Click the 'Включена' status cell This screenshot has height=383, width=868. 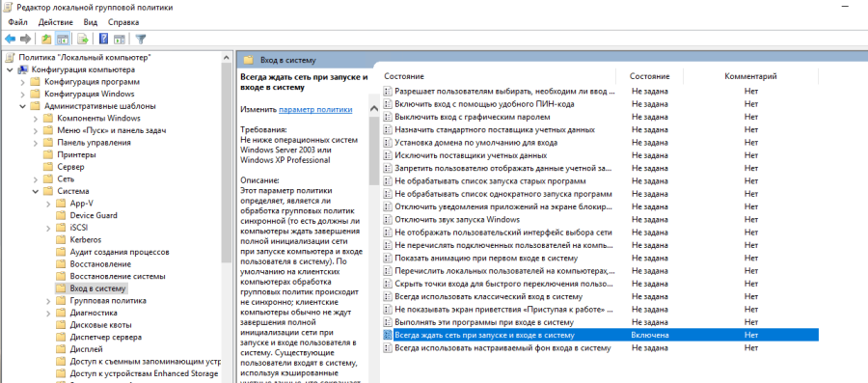click(650, 336)
